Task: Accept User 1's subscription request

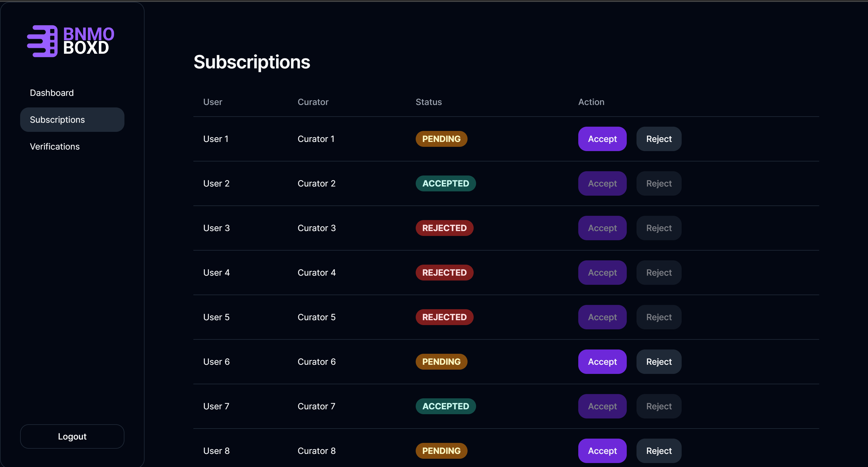Action: 602,139
